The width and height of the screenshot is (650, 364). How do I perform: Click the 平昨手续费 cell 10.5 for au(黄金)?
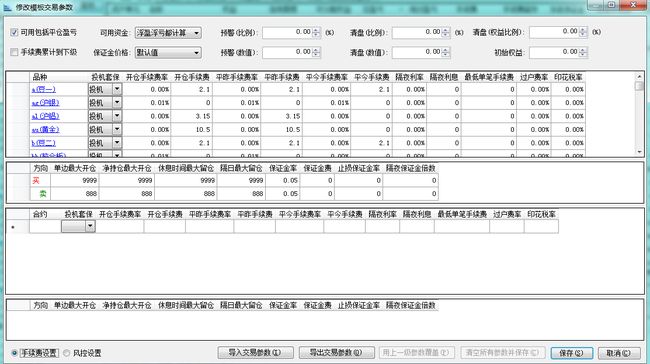[281, 130]
